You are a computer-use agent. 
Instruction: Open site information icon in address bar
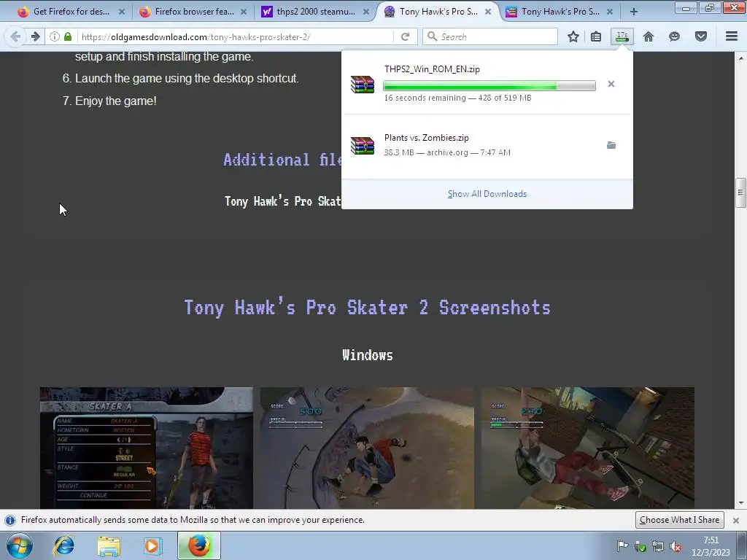pyautogui.click(x=54, y=36)
